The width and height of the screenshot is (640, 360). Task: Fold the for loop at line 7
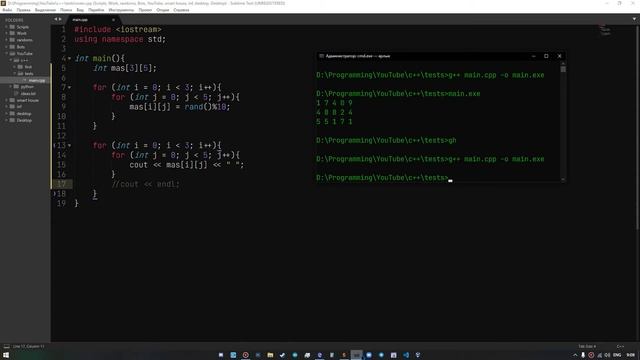coord(69,87)
